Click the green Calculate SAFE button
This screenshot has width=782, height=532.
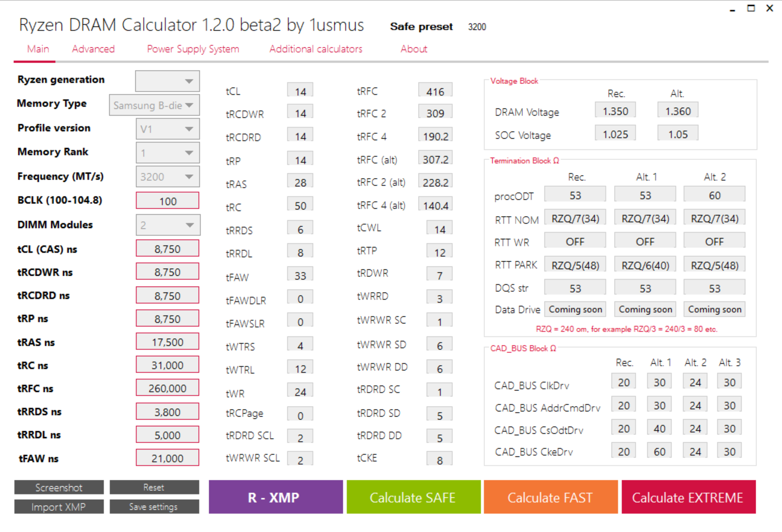tap(413, 497)
